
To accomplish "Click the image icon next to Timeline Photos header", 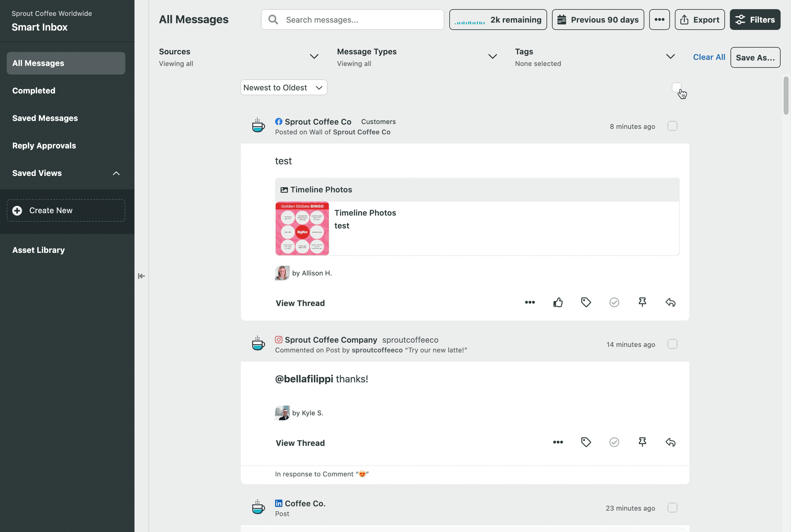I will 284,190.
